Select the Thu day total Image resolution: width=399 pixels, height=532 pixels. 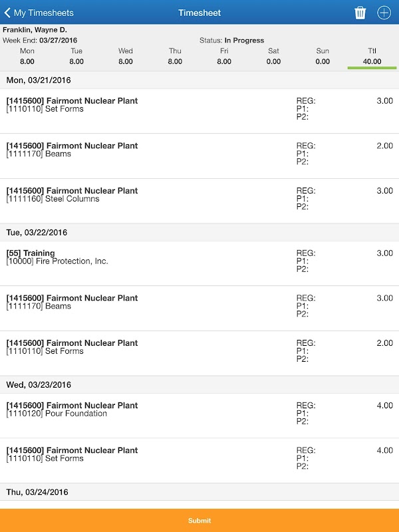point(175,57)
